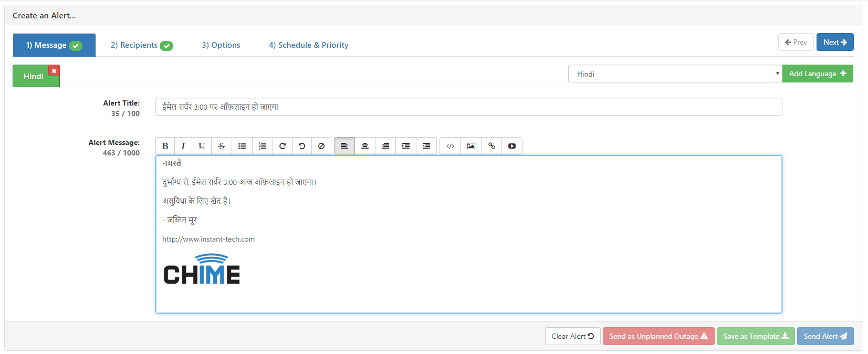Viewport: 868px width, 354px height.
Task: Click the instant-tech.com URL text
Action: 208,239
